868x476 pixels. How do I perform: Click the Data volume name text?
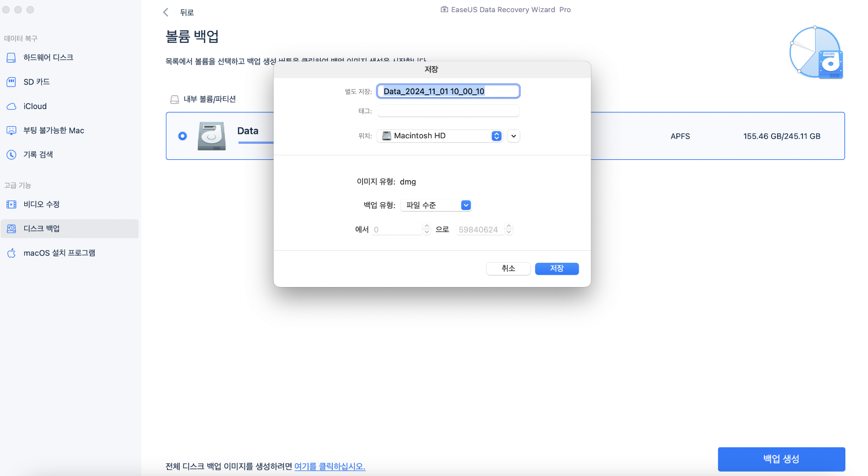tap(247, 131)
